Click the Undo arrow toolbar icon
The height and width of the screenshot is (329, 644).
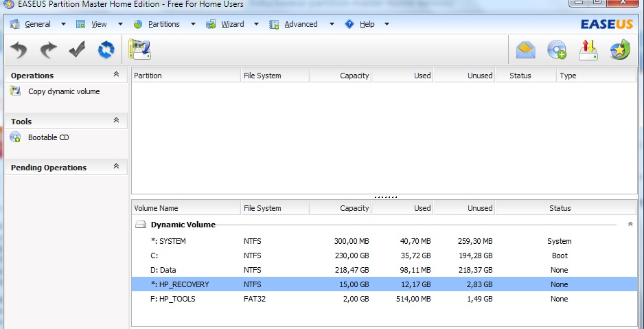19,50
